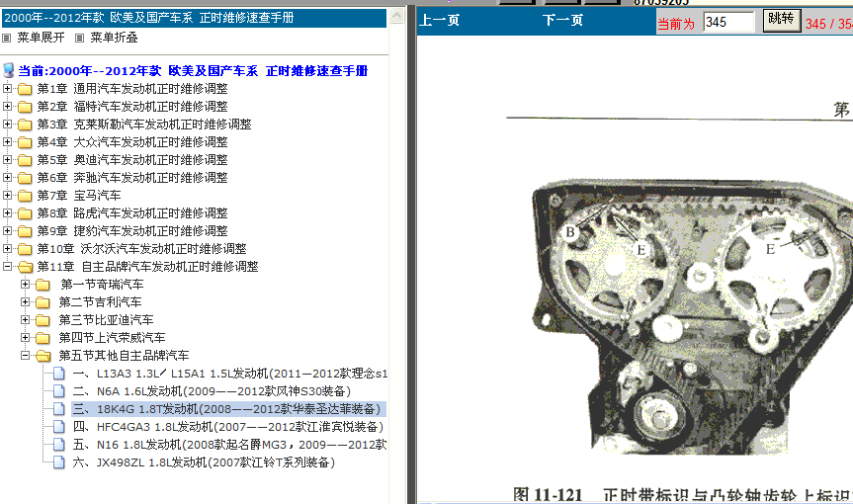Screen dimensions: 853x504
Task: Click the 菜单展开 list icon
Action: click(x=7, y=39)
